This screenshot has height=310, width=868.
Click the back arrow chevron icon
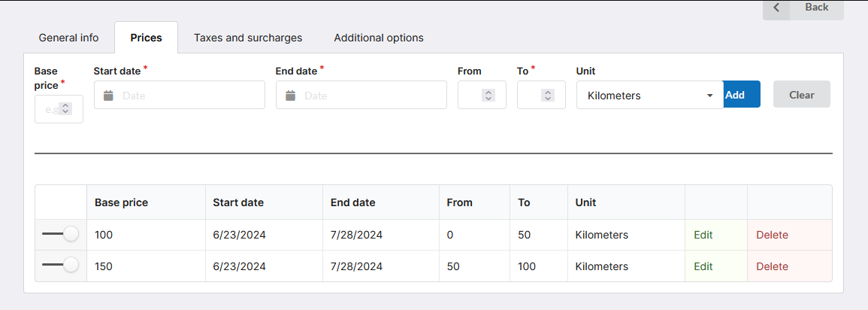coord(776,8)
